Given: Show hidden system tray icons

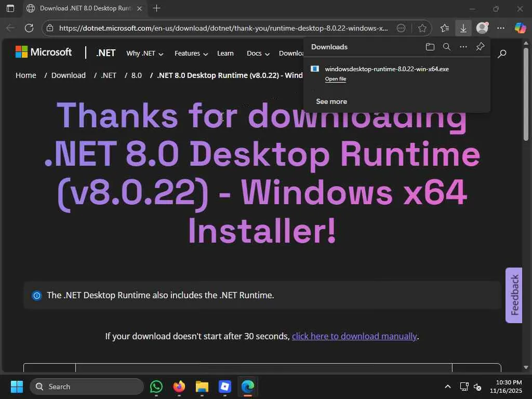Looking at the screenshot, I should tap(447, 387).
